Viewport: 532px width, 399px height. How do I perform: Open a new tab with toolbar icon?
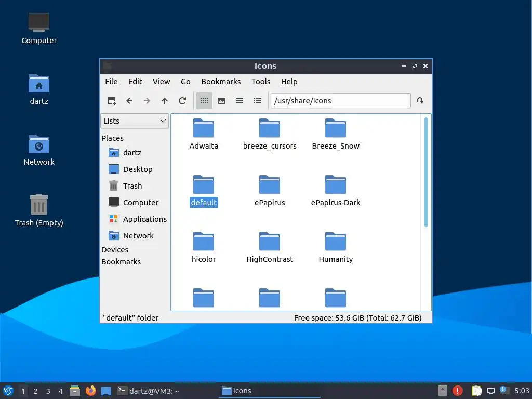click(112, 101)
